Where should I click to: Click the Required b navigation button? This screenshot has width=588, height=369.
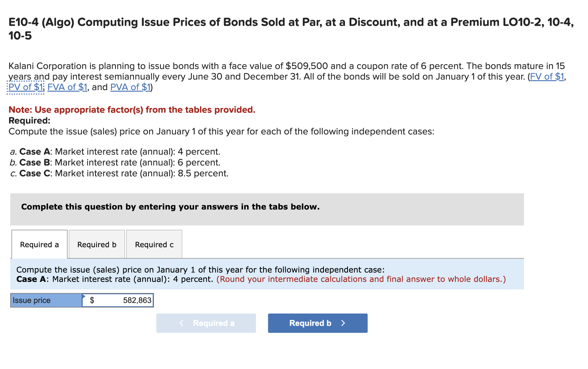(x=317, y=323)
